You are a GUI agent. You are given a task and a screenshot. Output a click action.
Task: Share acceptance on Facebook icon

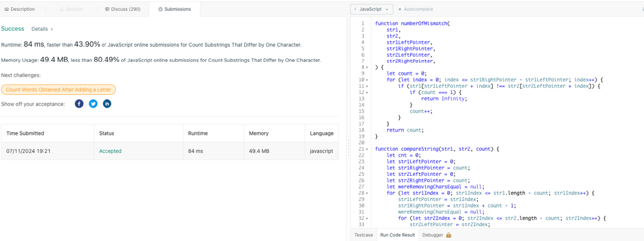(x=79, y=104)
